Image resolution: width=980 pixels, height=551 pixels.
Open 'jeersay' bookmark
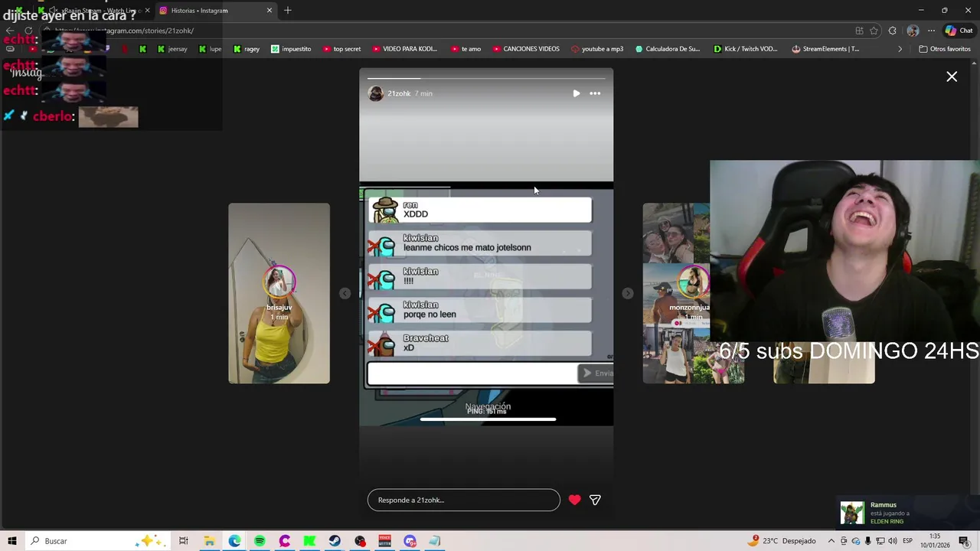tap(171, 49)
